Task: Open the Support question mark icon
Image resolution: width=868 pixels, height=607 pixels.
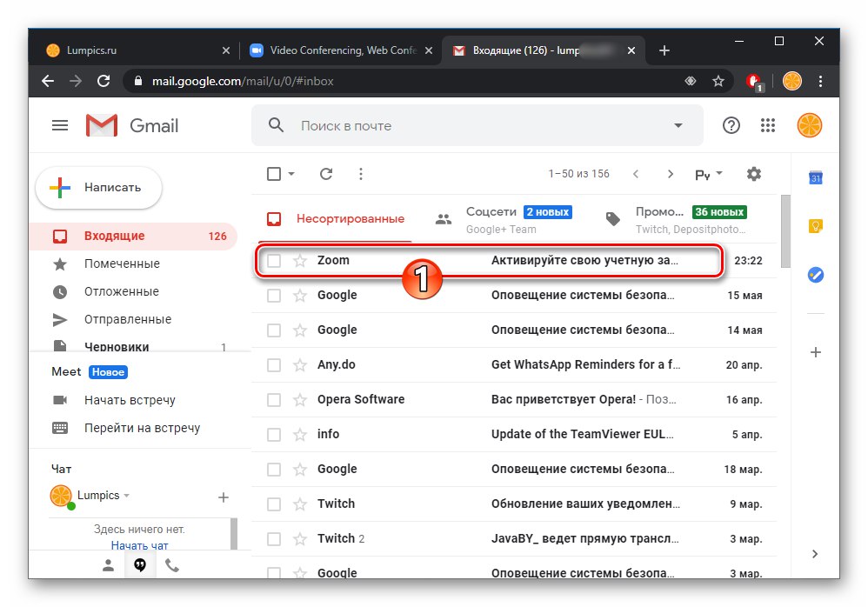Action: coord(731,125)
